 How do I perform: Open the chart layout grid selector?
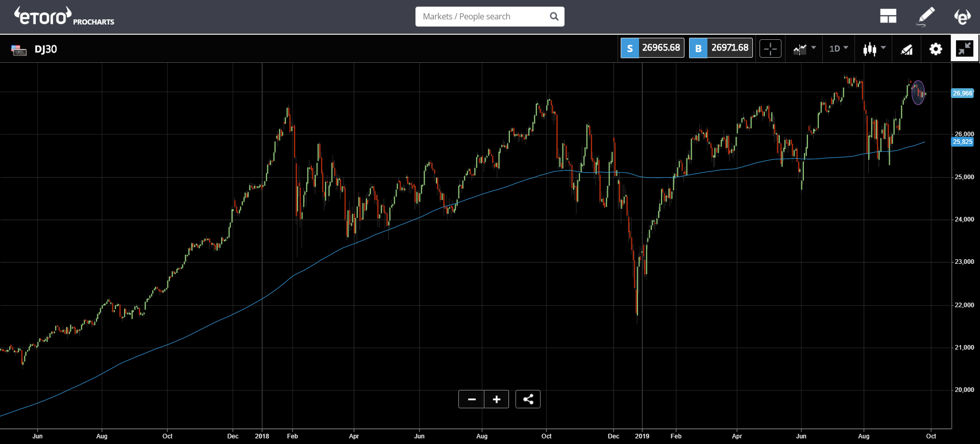pyautogui.click(x=888, y=16)
